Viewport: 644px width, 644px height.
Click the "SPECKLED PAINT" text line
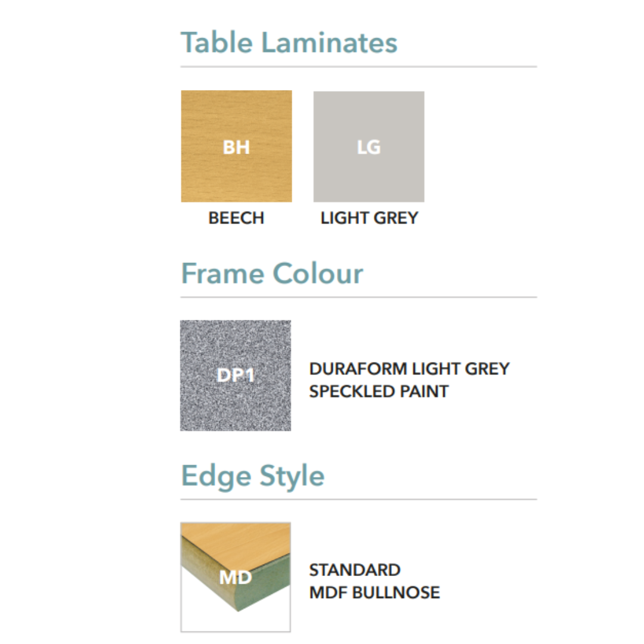click(379, 392)
